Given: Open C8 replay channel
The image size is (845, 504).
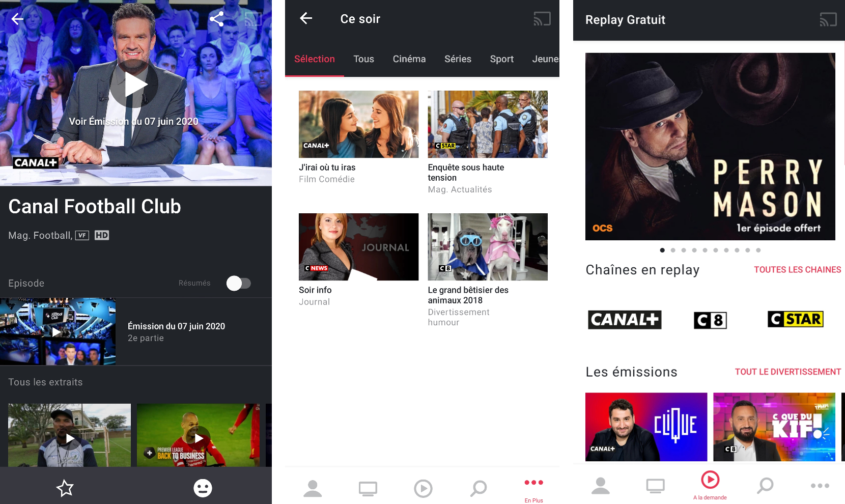Looking at the screenshot, I should [710, 320].
